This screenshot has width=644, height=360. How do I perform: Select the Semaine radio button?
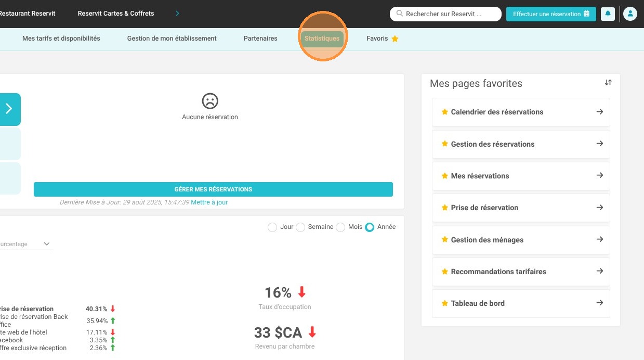coord(300,227)
